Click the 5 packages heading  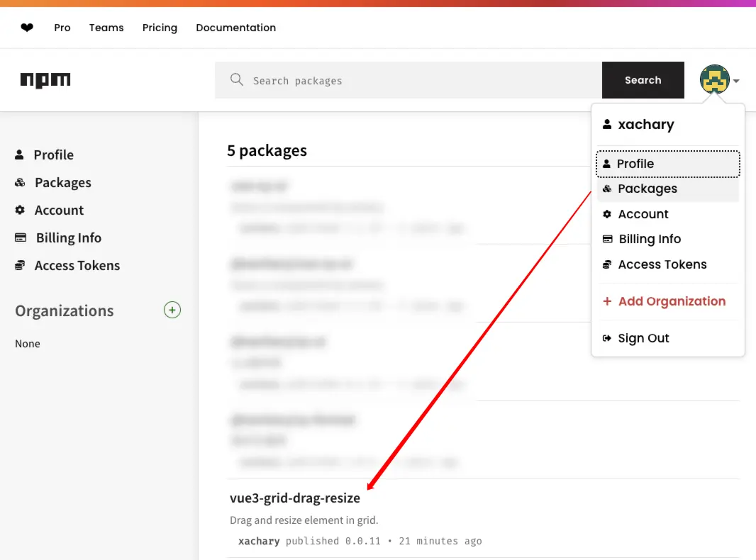pyautogui.click(x=267, y=150)
